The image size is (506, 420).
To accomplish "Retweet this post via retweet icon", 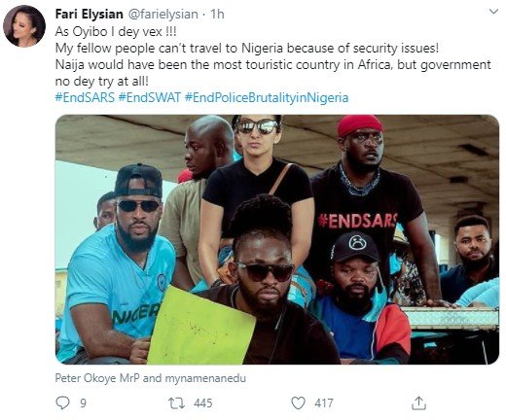I will pyautogui.click(x=177, y=403).
